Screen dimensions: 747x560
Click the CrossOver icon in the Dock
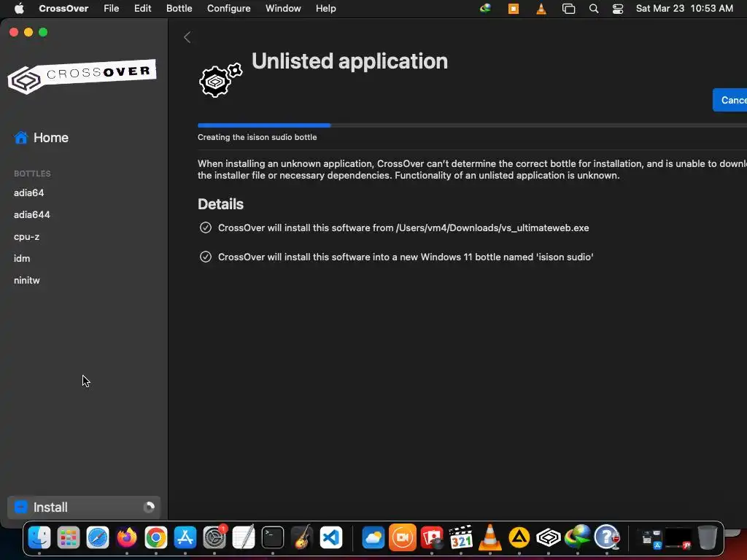[549, 538]
